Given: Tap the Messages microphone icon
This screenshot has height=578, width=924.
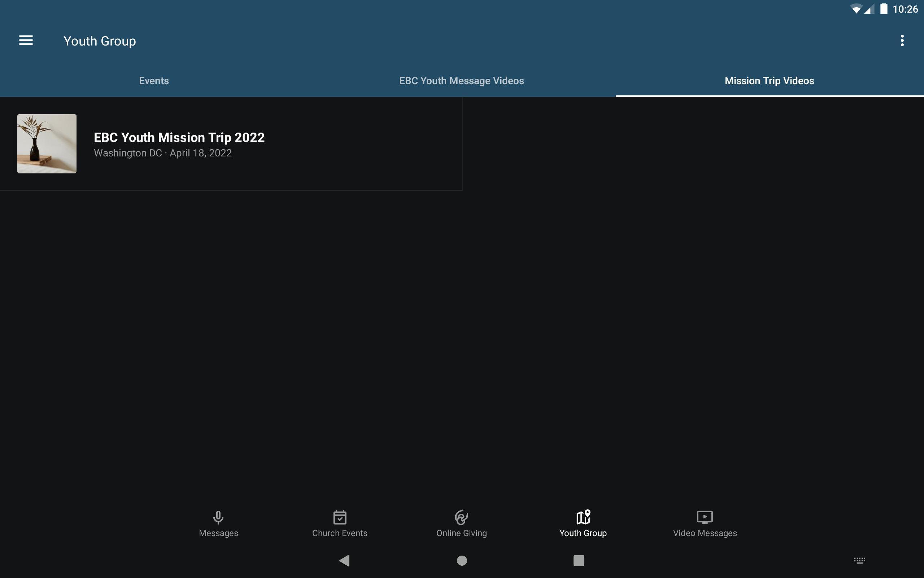Looking at the screenshot, I should tap(218, 517).
